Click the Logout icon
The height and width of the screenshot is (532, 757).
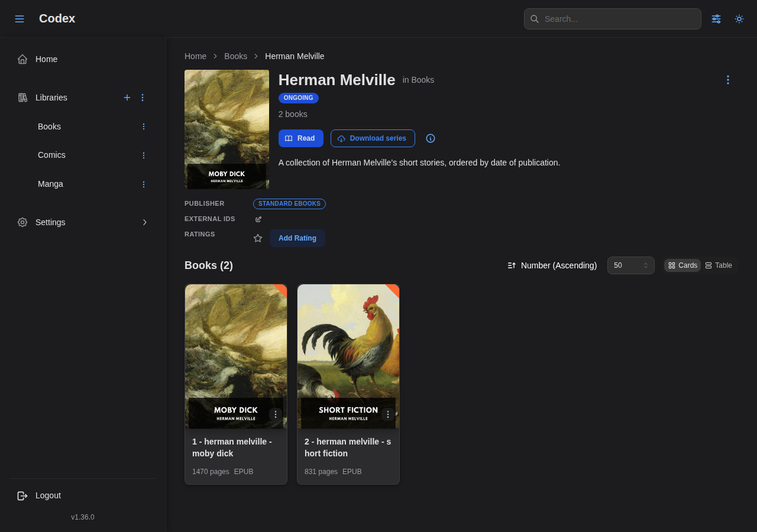[x=22, y=495]
